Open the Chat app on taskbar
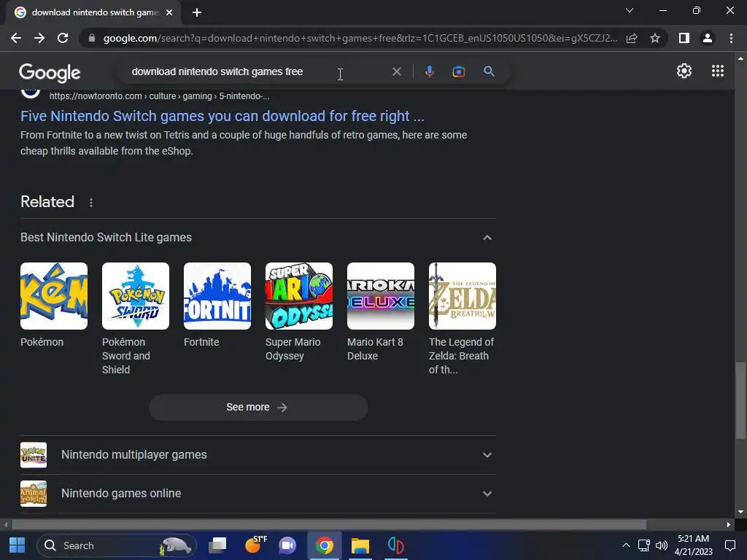 point(287,545)
